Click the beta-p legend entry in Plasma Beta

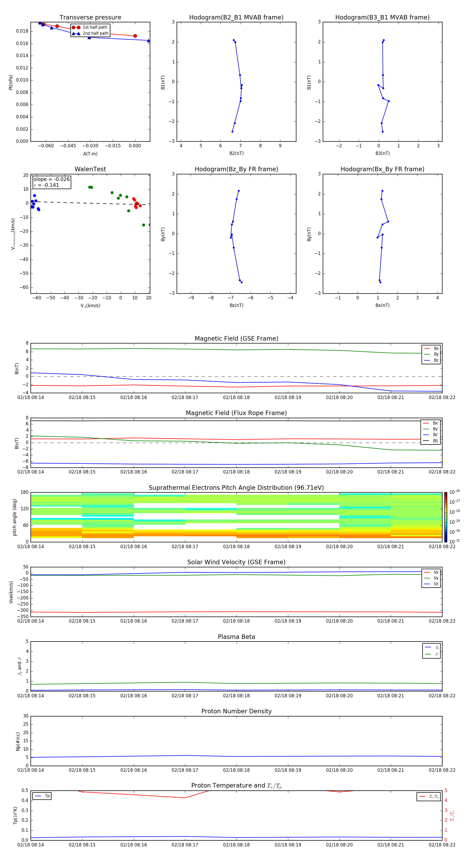(x=431, y=647)
